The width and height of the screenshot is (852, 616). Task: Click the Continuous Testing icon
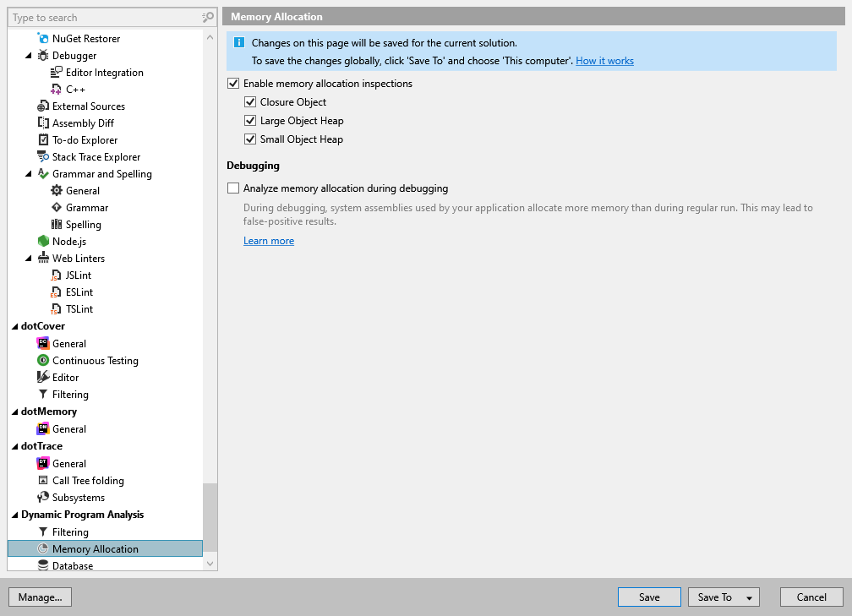click(x=43, y=360)
